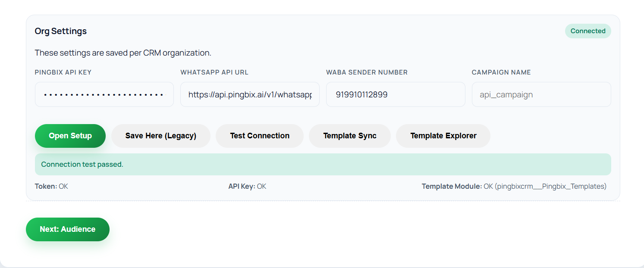This screenshot has height=268, width=644.
Task: Focus the masked Pingbix API Key field
Action: click(x=104, y=94)
